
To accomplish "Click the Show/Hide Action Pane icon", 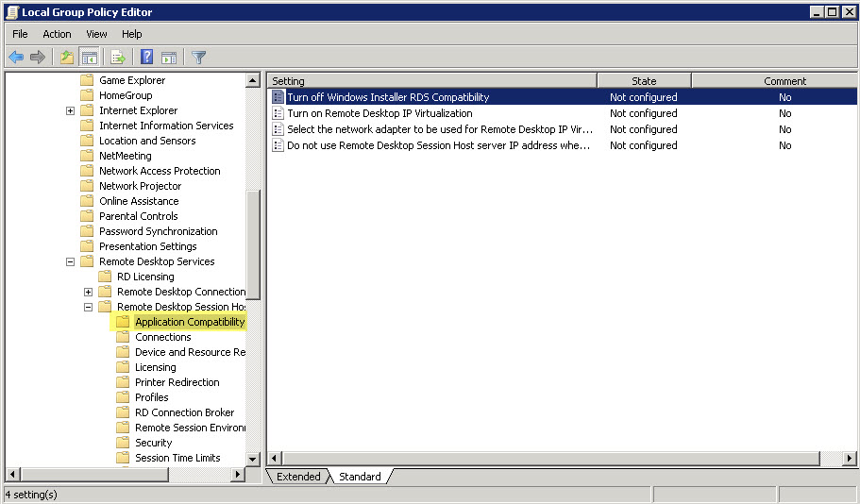I will pyautogui.click(x=169, y=58).
